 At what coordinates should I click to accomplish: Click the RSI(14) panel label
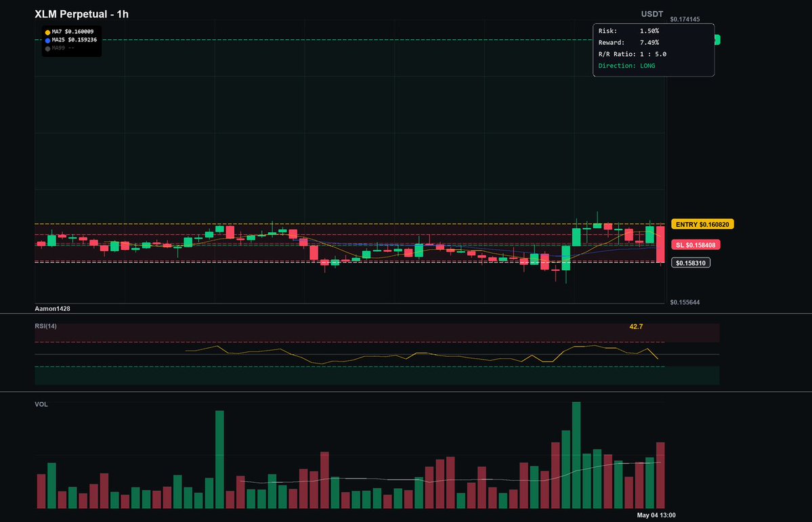coord(45,326)
